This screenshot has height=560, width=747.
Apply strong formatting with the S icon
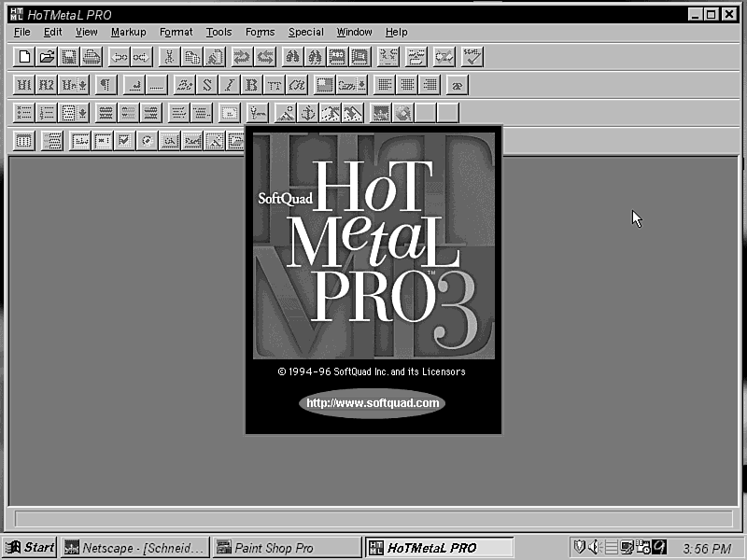pyautogui.click(x=206, y=85)
